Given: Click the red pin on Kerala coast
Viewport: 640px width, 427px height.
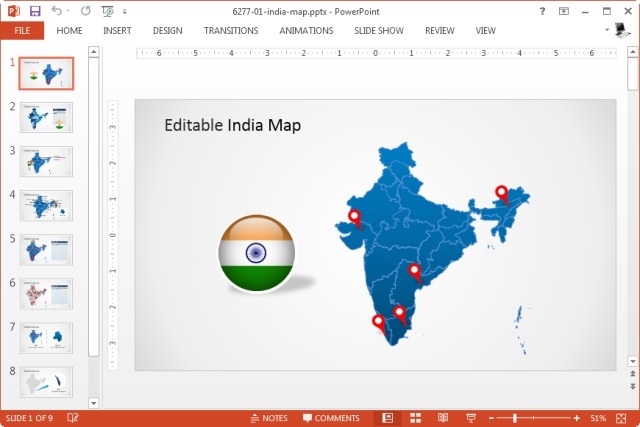Looking at the screenshot, I should [378, 325].
